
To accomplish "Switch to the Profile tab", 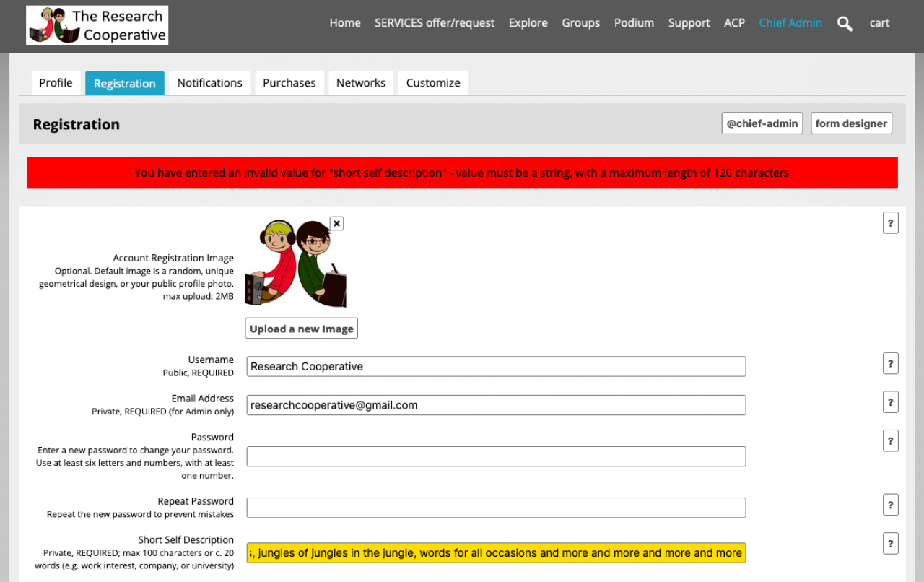I will tap(56, 83).
